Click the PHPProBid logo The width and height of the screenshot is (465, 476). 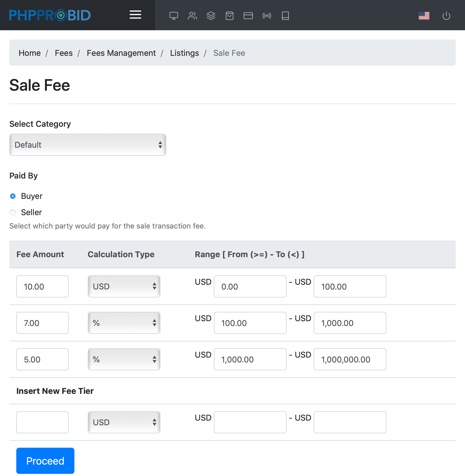click(50, 15)
